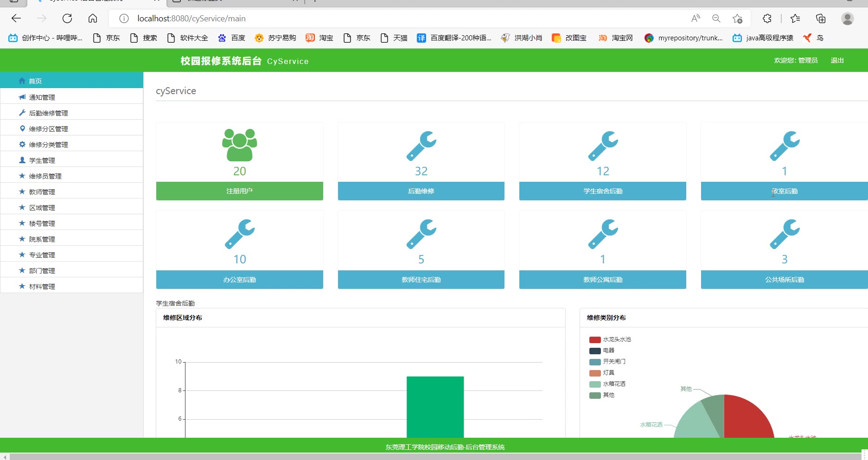
Task: Reload the page with refresh icon
Action: coord(67,19)
